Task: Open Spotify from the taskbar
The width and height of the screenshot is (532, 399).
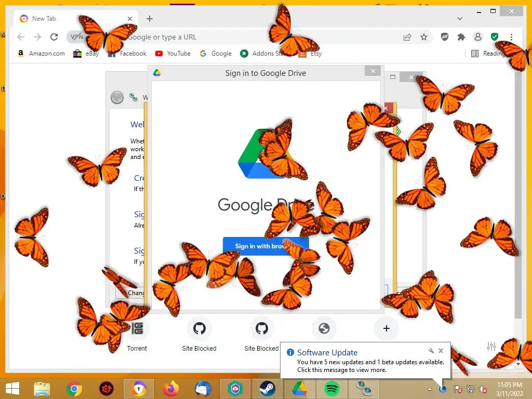Action: (x=332, y=389)
